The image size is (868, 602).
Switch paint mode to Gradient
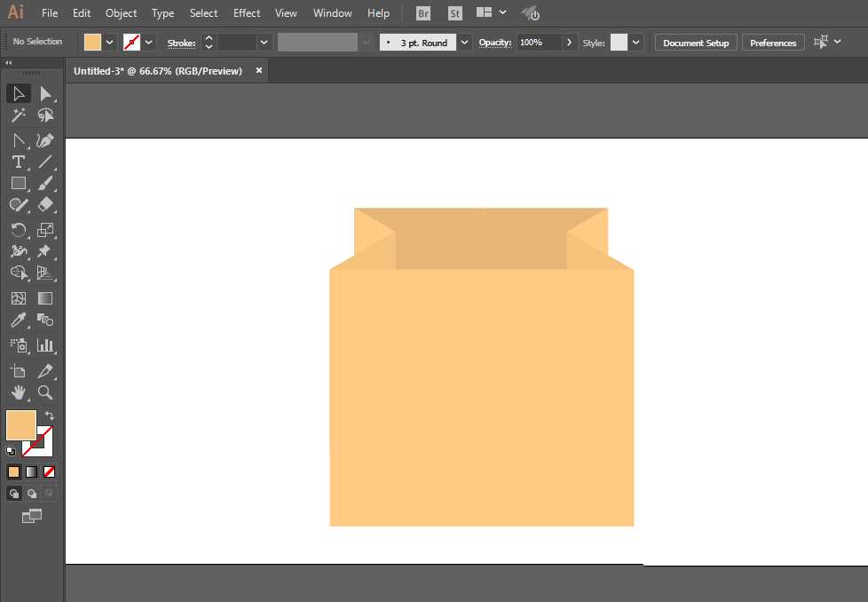pyautogui.click(x=31, y=472)
